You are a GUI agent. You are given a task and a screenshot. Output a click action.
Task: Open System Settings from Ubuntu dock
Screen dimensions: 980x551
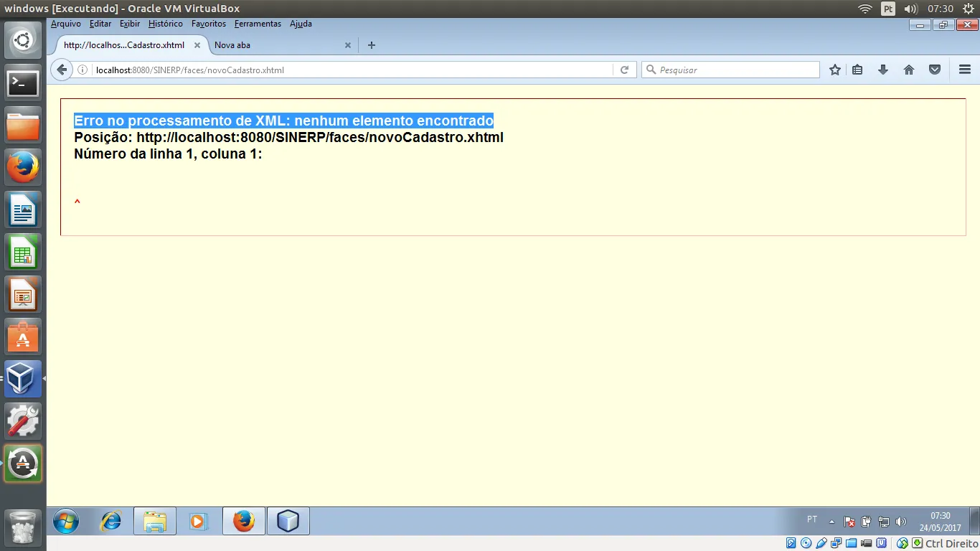(24, 422)
